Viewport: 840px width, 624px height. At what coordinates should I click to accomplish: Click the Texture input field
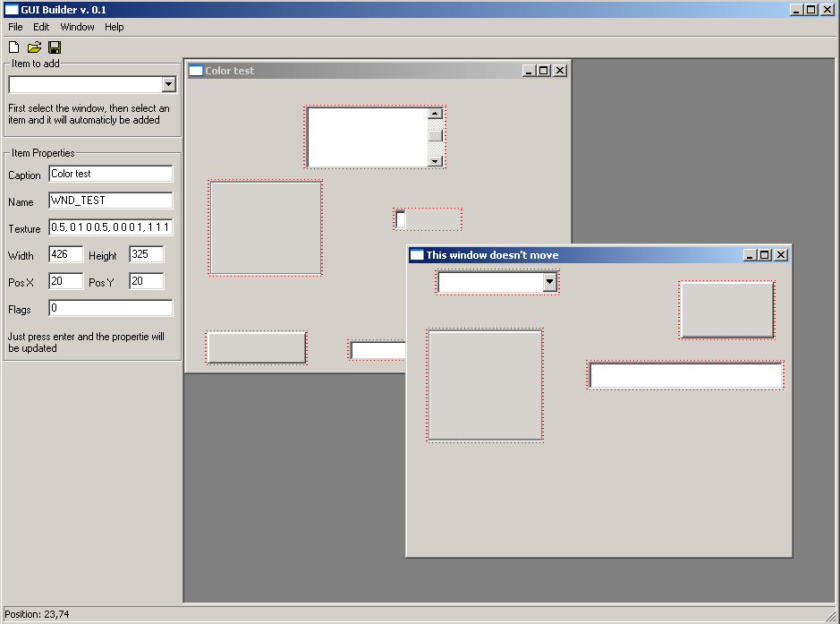(111, 227)
